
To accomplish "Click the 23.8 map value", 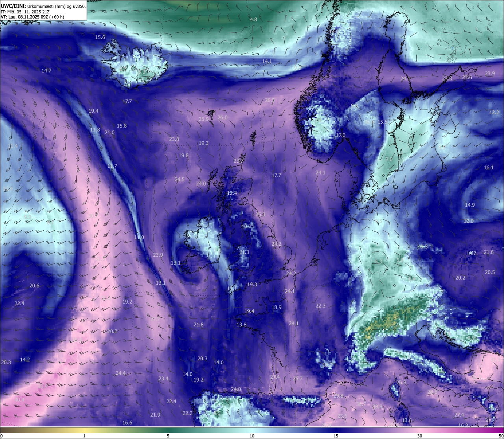I will pyautogui.click(x=174, y=139).
